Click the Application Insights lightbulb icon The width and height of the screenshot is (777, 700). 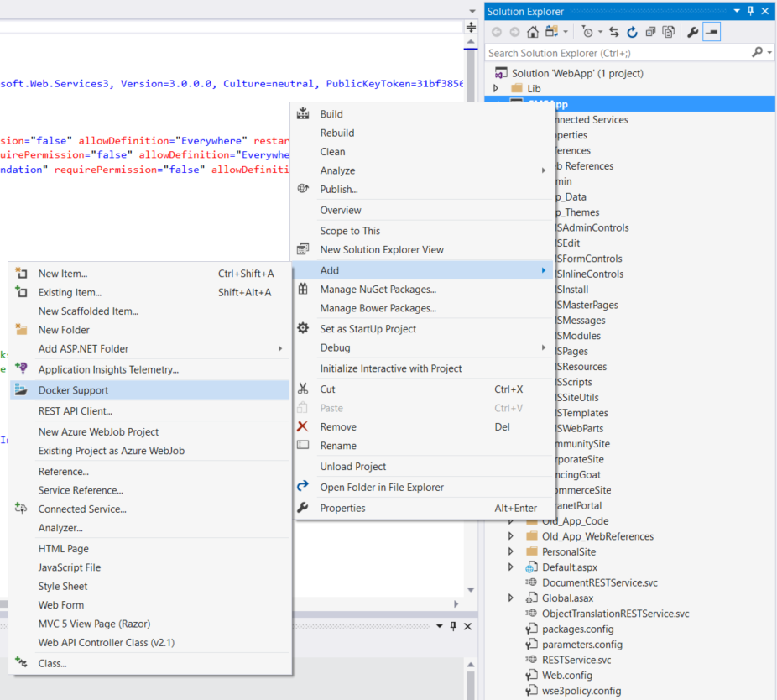21,368
